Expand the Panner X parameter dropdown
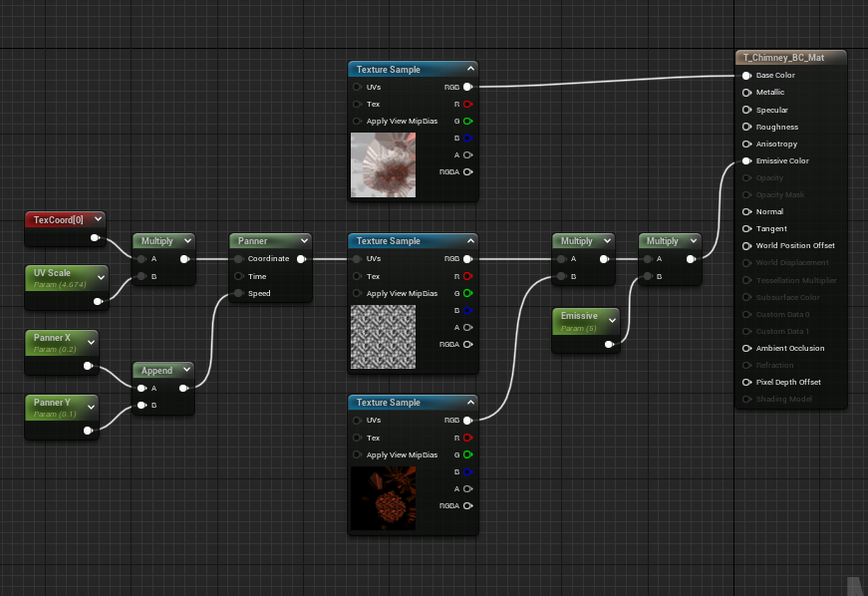This screenshot has height=596, width=868. [x=90, y=344]
